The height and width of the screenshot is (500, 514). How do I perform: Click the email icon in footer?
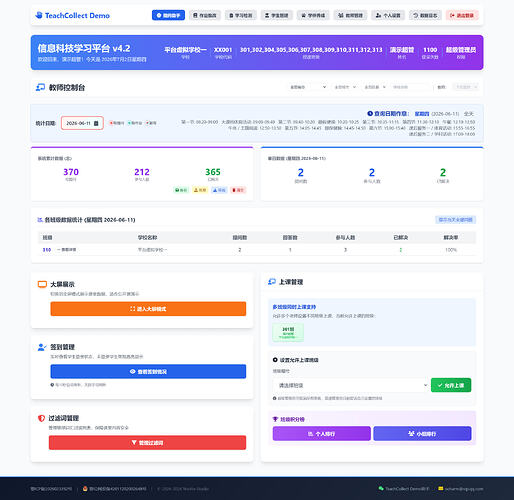pos(441,489)
